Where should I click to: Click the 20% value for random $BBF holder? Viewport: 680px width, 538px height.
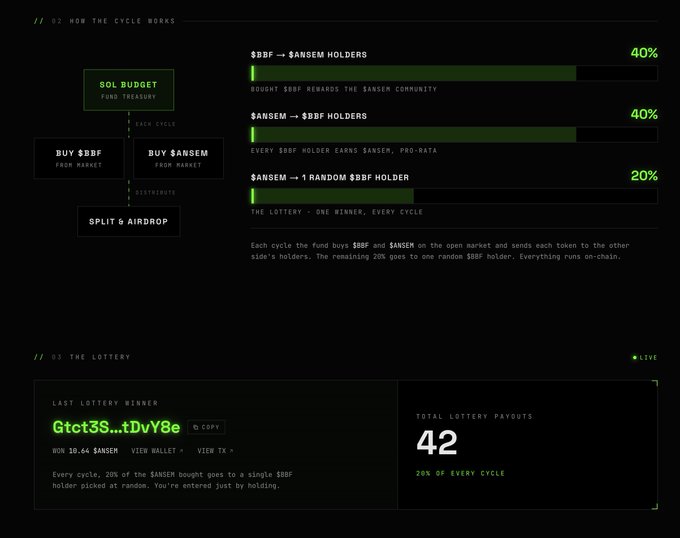coord(644,176)
